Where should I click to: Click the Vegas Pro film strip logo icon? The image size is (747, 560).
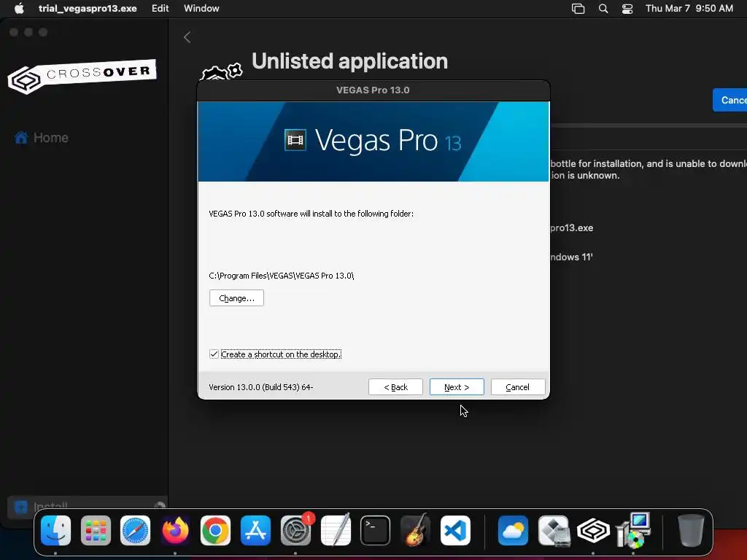[x=295, y=140]
